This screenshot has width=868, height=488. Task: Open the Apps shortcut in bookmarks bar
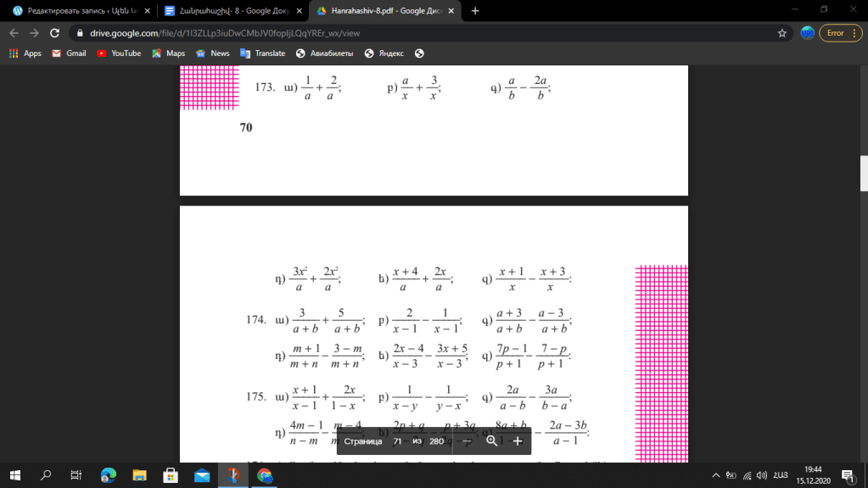25,53
